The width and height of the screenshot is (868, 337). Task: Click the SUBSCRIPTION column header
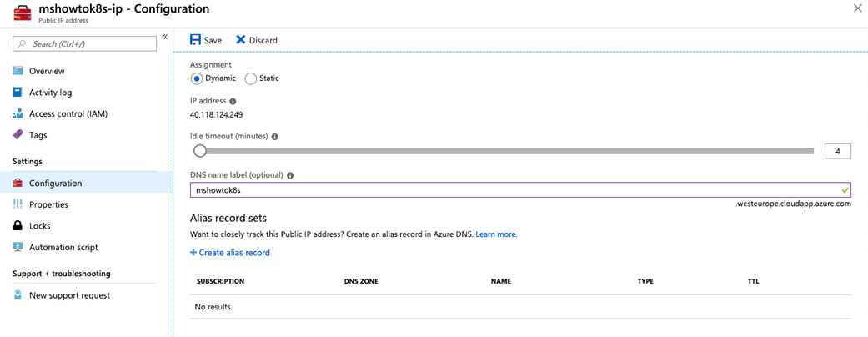click(x=220, y=281)
